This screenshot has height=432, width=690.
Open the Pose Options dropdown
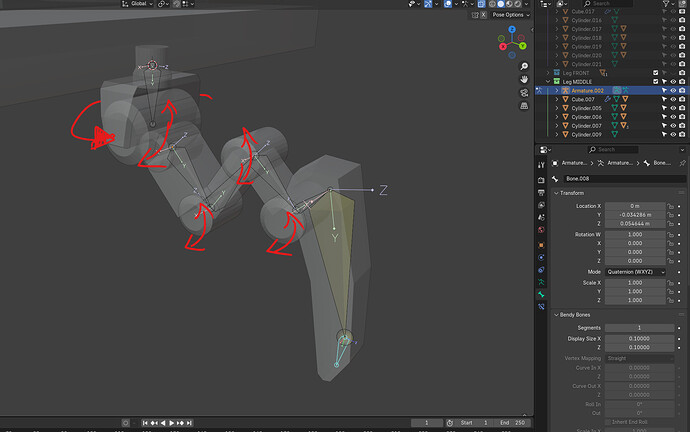[508, 15]
